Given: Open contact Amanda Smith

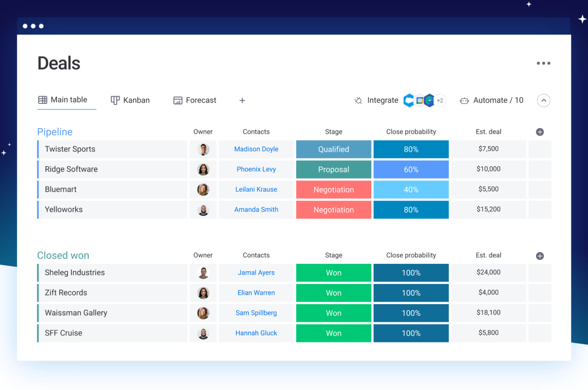Looking at the screenshot, I should (x=256, y=209).
